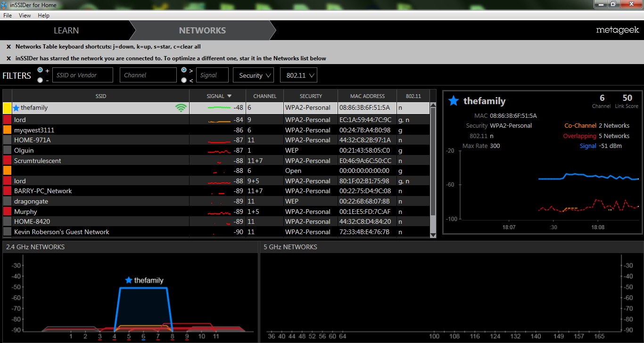Click the large star in the details panel
Viewport: 644px width, 343px height.
(453, 100)
